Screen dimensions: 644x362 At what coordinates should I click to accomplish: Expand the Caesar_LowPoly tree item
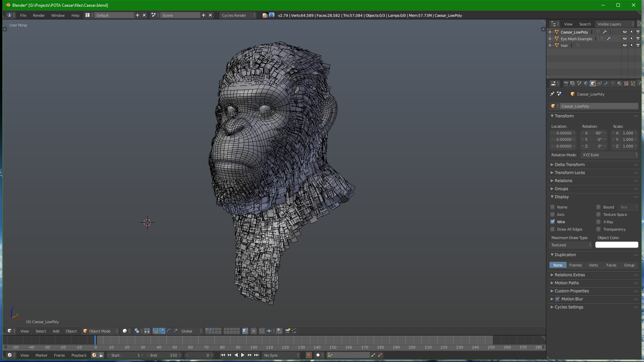pyautogui.click(x=550, y=32)
